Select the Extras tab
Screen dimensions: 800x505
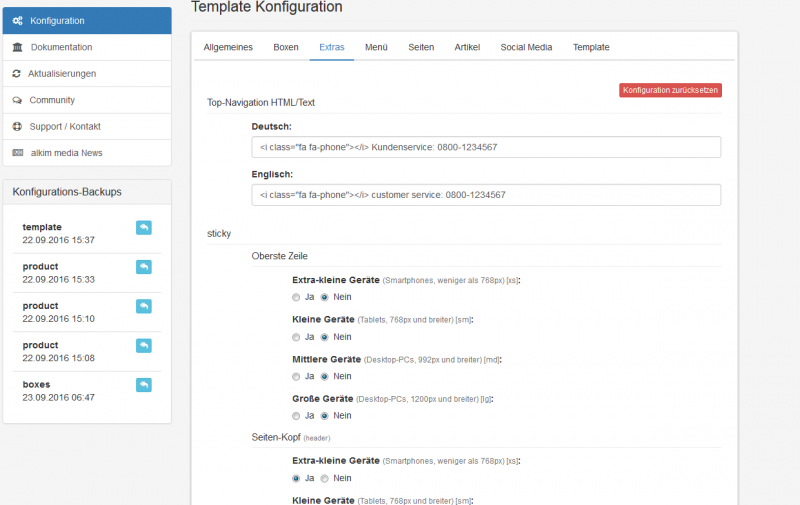click(332, 47)
